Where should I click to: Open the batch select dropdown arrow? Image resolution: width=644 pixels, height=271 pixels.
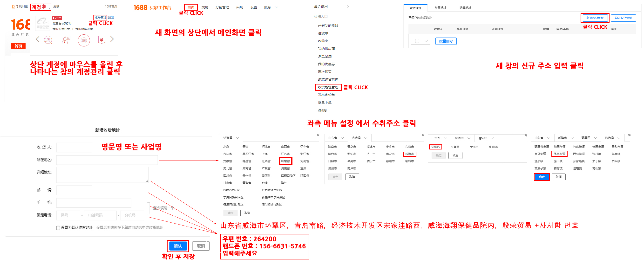426,41
